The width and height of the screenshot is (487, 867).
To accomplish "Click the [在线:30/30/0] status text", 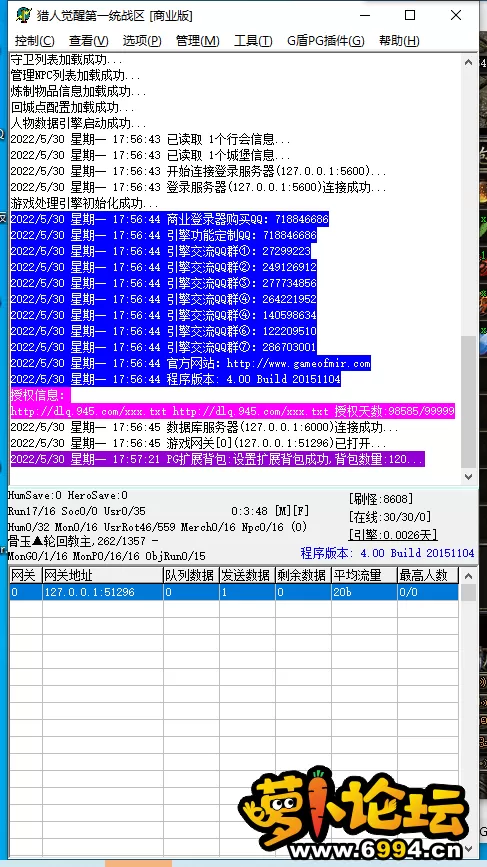I will click(390, 517).
